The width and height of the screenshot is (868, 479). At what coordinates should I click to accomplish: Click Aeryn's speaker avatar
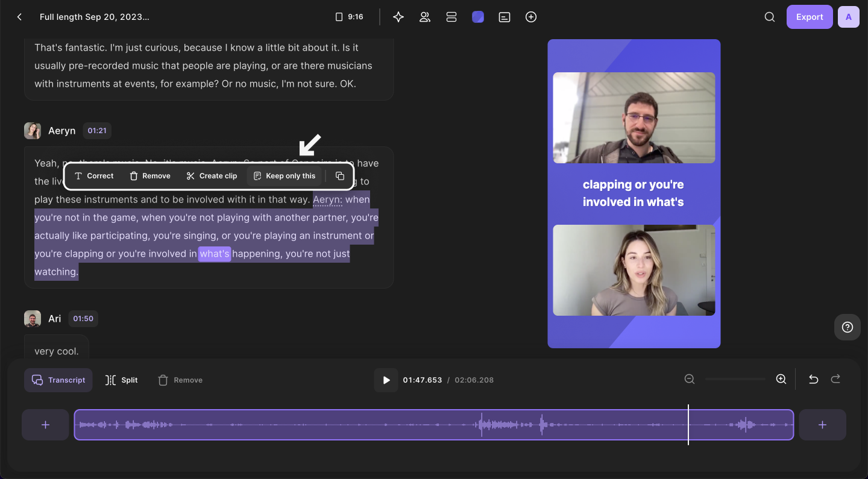pos(33,131)
